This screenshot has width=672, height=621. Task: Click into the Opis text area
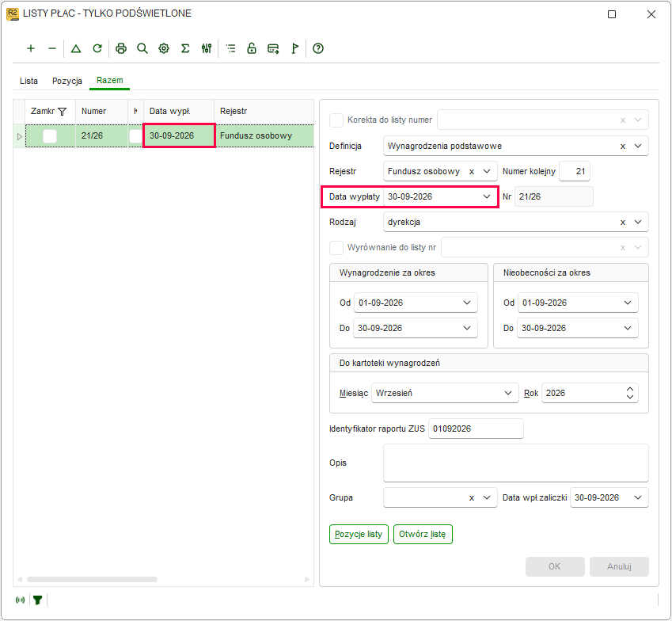point(515,463)
